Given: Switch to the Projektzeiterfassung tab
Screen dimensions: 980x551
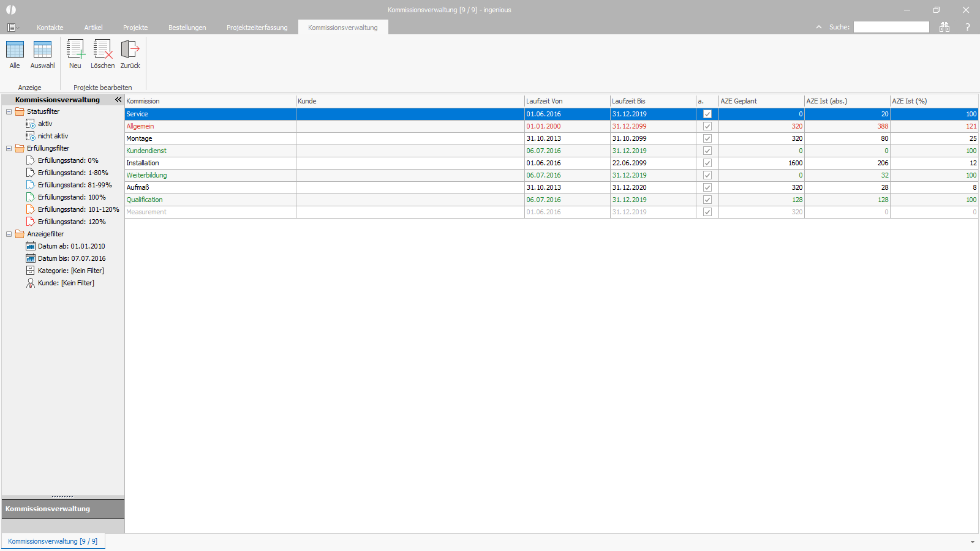Looking at the screenshot, I should pyautogui.click(x=257, y=28).
